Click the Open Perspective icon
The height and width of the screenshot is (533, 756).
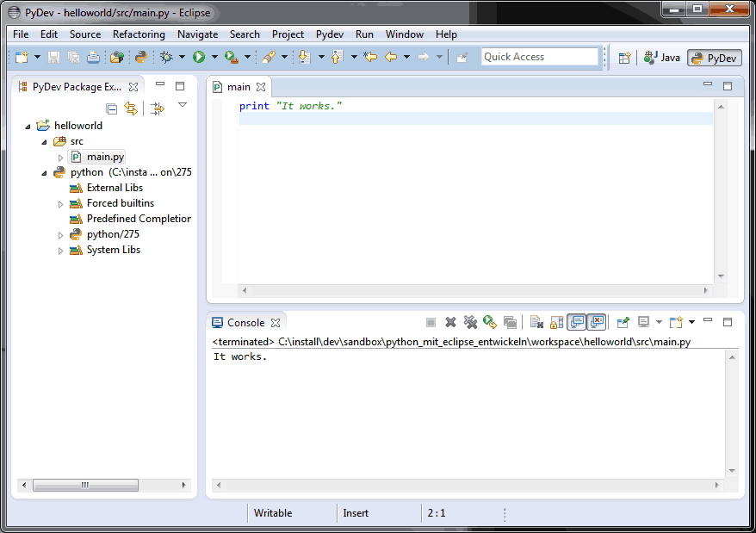tap(624, 59)
